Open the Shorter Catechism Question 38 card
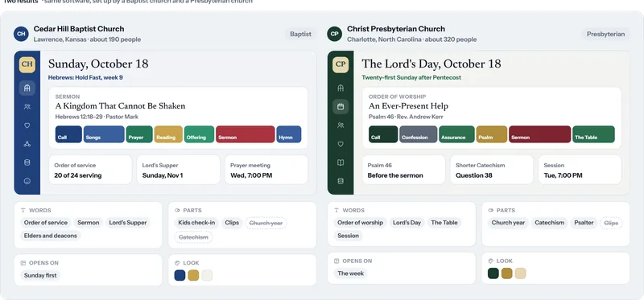The image size is (644, 300). coord(492,170)
